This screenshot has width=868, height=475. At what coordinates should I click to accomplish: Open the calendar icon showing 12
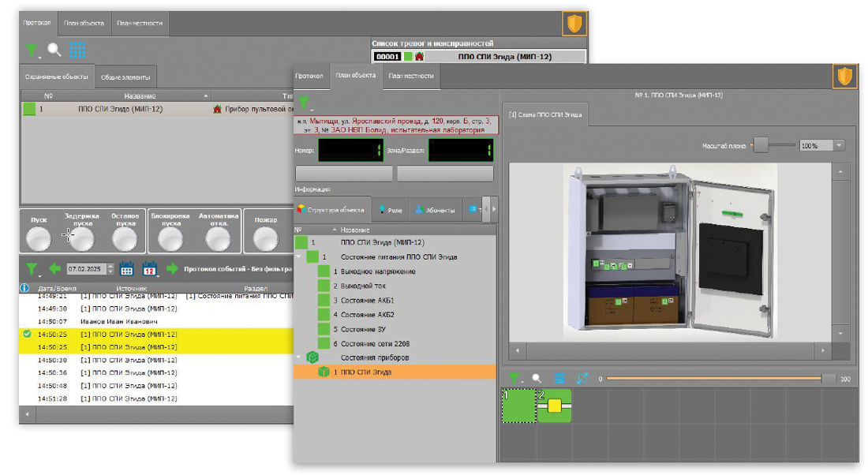(150, 269)
